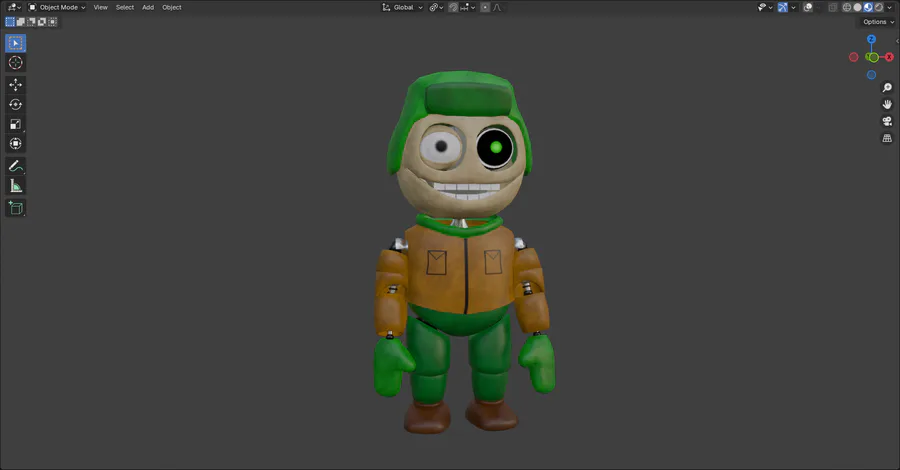Screen dimensions: 900x470
Task: Open the snapping options dropdown
Action: [x=467, y=7]
